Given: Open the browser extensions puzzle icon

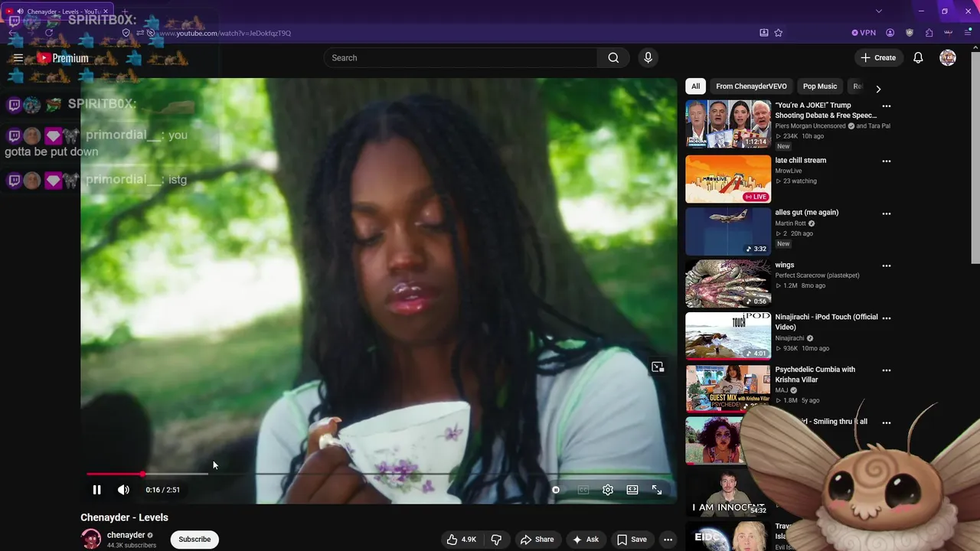Looking at the screenshot, I should click(x=929, y=33).
